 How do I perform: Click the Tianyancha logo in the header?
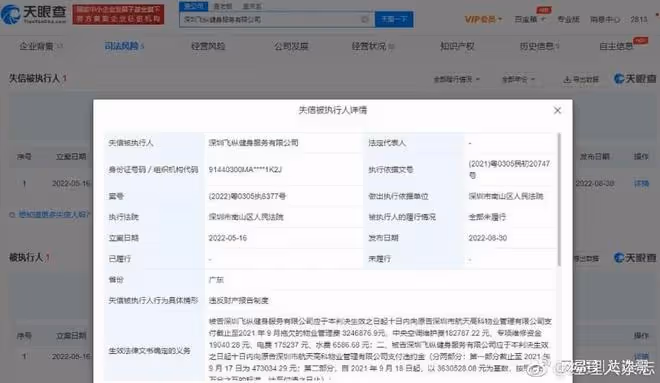tap(34, 14)
